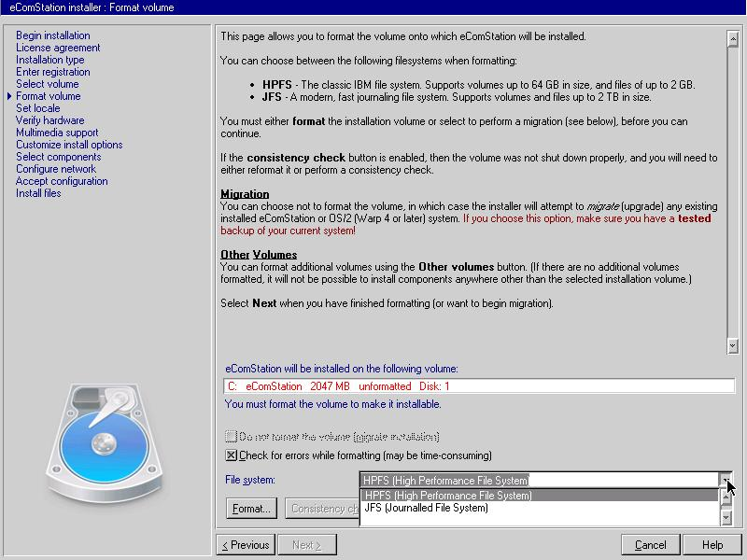Click the 'You must format the volume' message

point(333,404)
